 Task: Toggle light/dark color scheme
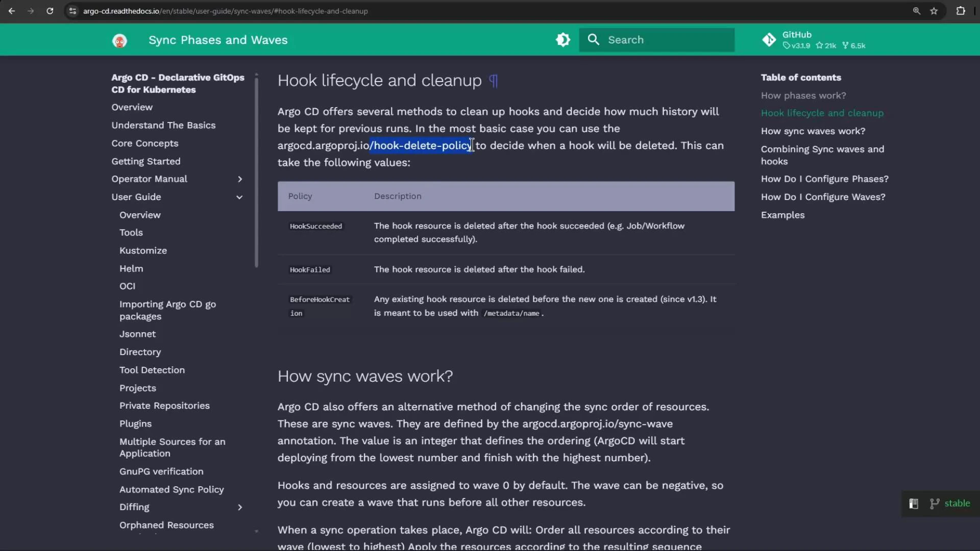[x=563, y=40]
